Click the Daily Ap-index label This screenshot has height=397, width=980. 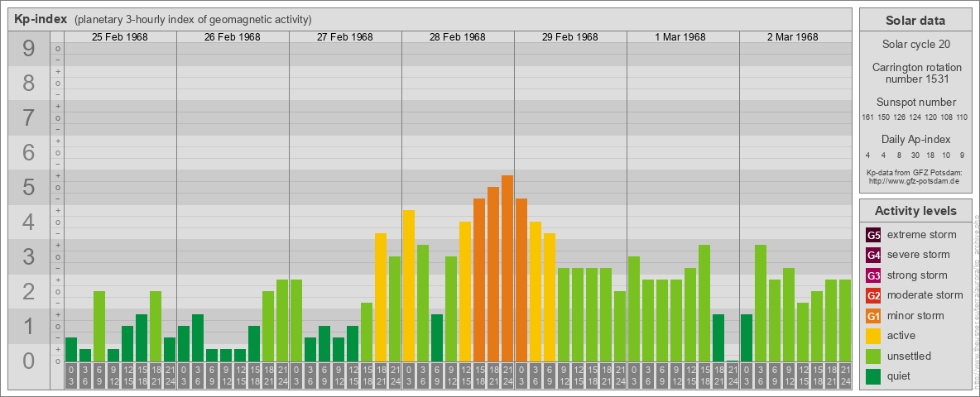pyautogui.click(x=915, y=139)
